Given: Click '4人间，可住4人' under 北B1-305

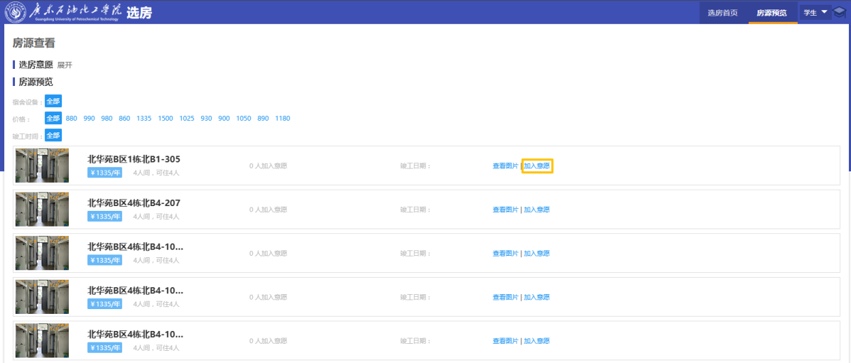Looking at the screenshot, I should pyautogui.click(x=156, y=173).
